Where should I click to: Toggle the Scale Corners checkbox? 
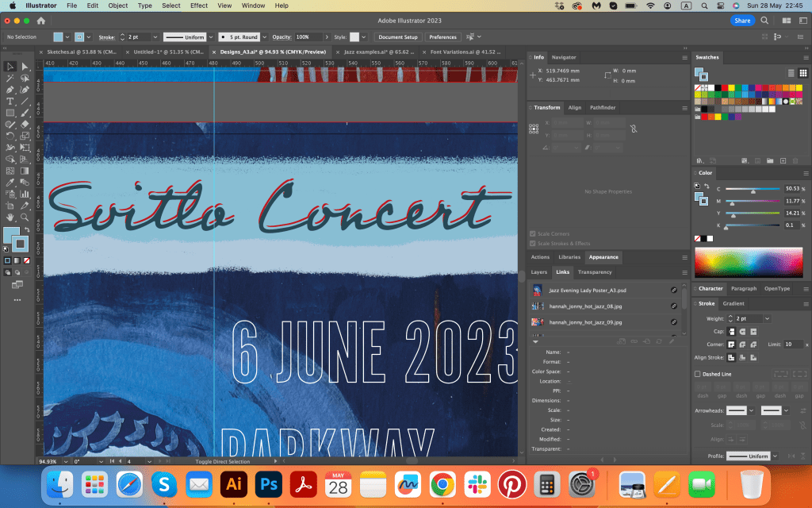pos(533,234)
